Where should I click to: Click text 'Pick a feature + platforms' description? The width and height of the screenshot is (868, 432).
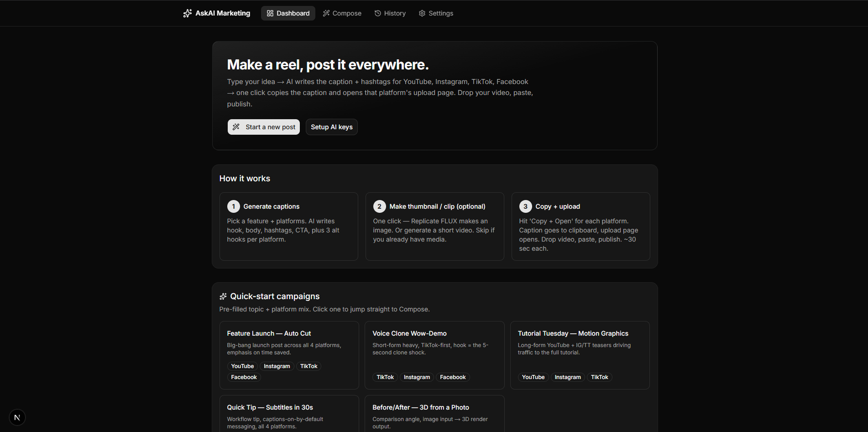click(283, 230)
